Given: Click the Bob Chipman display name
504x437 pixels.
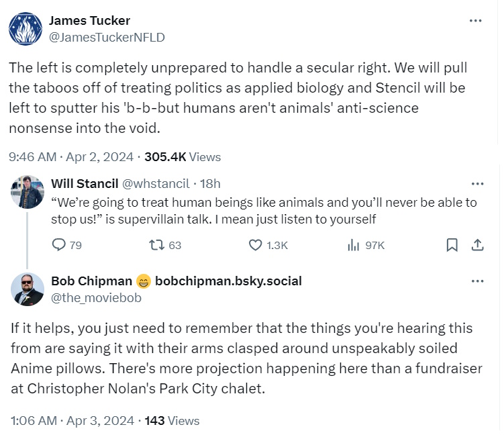Looking at the screenshot, I should coord(91,281).
